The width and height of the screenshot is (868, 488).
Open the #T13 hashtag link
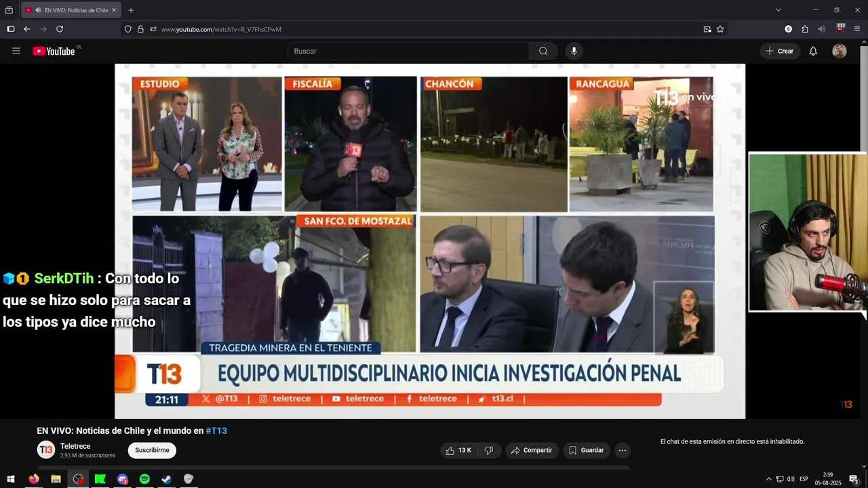216,430
